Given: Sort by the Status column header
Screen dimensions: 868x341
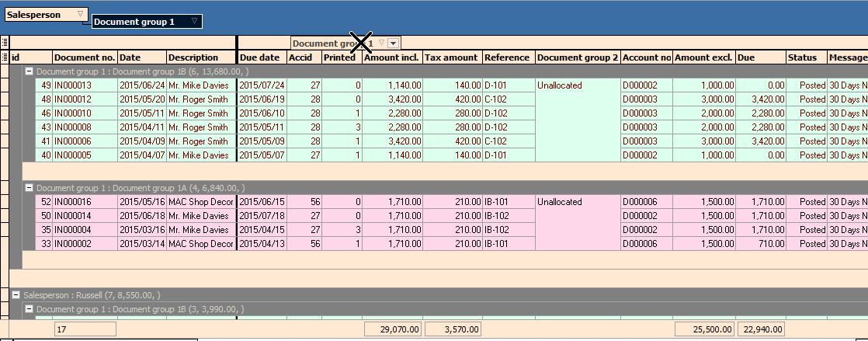Looking at the screenshot, I should pyautogui.click(x=804, y=57).
